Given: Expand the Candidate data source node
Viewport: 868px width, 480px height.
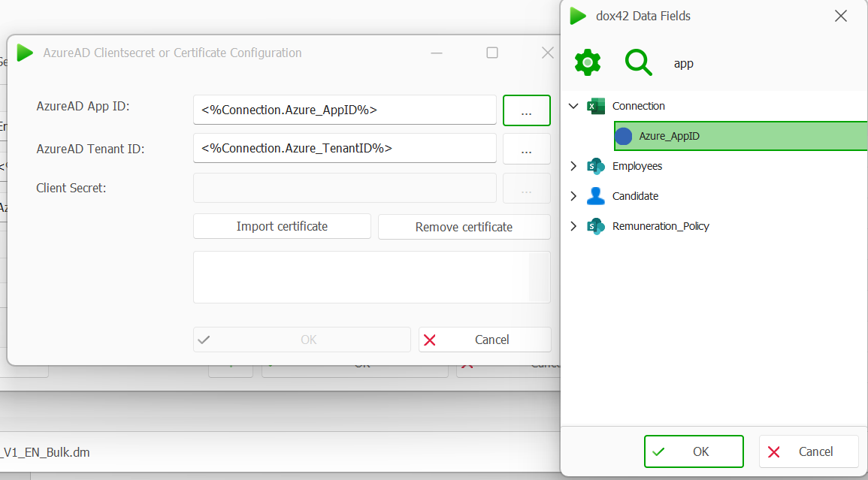Looking at the screenshot, I should pos(573,196).
